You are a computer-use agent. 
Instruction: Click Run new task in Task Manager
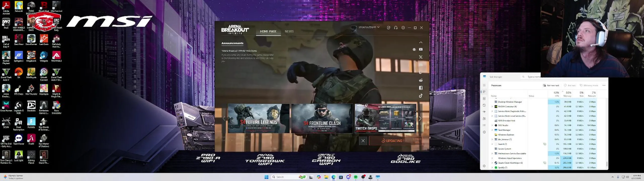coord(551,85)
